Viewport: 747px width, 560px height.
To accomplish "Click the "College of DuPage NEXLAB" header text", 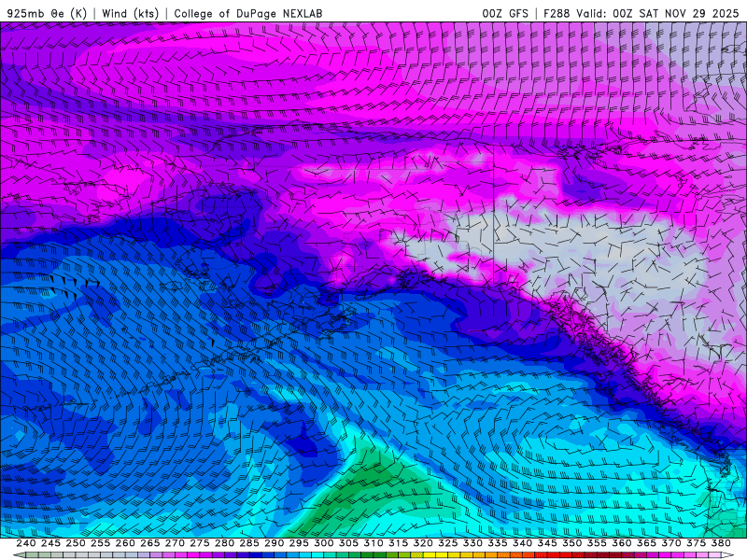I will tap(248, 13).
